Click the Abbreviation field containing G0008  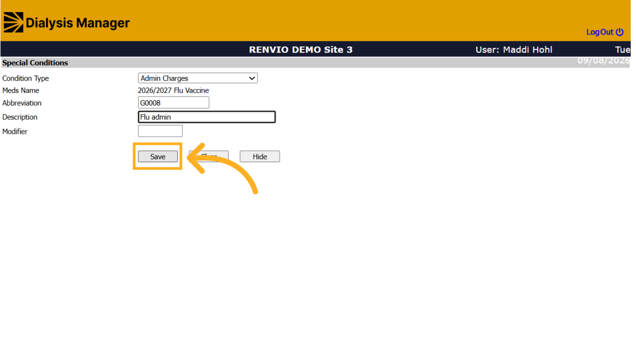[173, 103]
